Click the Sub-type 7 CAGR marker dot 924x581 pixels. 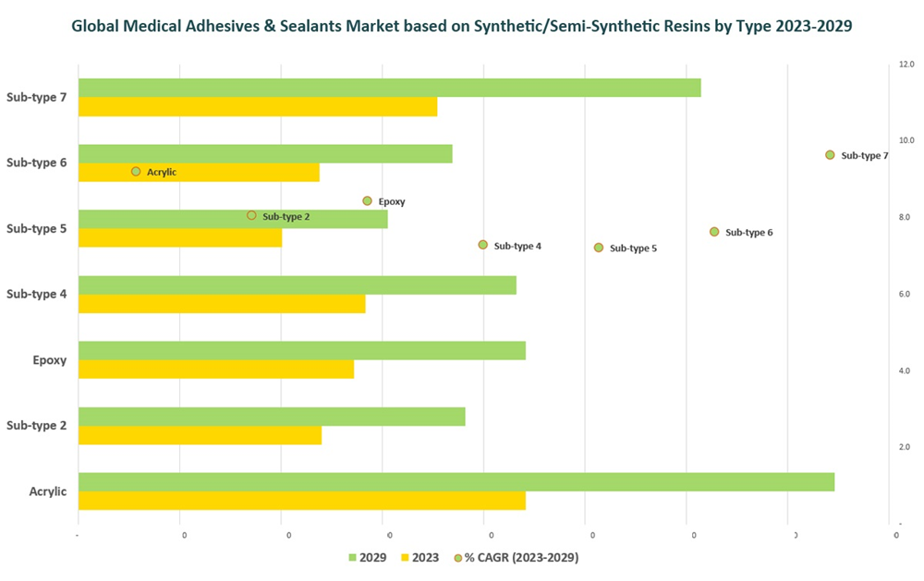[830, 155]
